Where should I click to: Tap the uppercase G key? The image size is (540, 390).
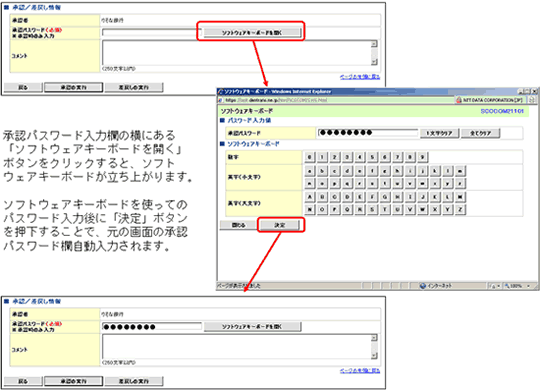pyautogui.click(x=385, y=197)
